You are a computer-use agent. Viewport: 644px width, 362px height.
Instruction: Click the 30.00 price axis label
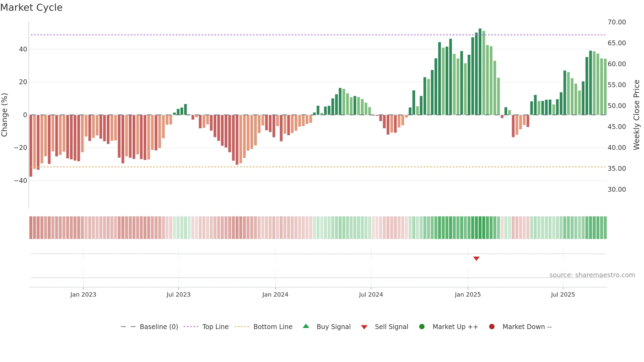click(x=617, y=190)
